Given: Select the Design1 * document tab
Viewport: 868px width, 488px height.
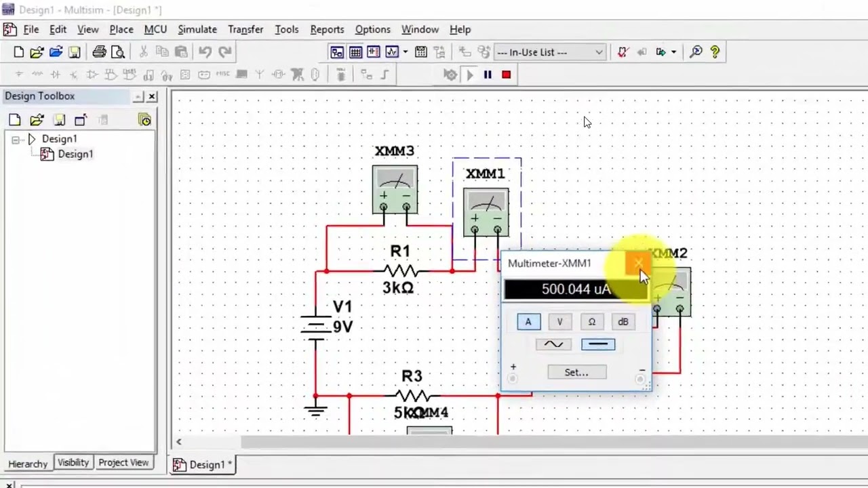Looking at the screenshot, I should click(x=203, y=464).
